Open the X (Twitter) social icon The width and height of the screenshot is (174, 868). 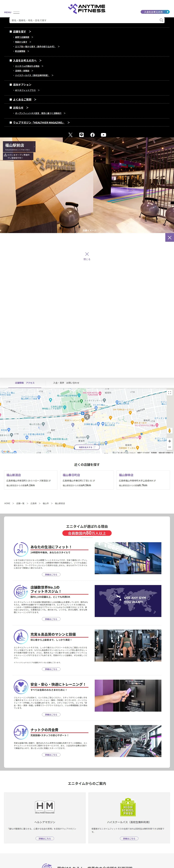tap(70, 135)
